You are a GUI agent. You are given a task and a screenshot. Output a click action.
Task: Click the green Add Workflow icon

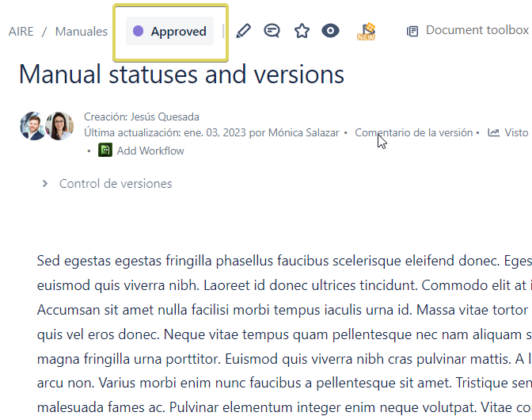pyautogui.click(x=105, y=150)
